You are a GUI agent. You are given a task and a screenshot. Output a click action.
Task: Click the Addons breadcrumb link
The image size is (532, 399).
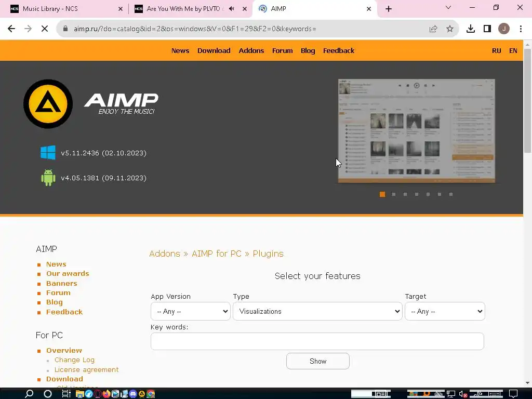click(165, 254)
